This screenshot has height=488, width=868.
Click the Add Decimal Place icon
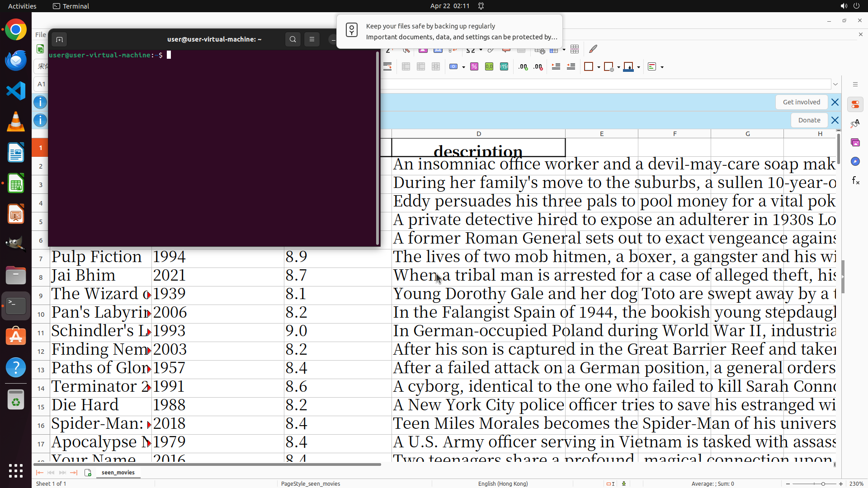click(x=523, y=67)
